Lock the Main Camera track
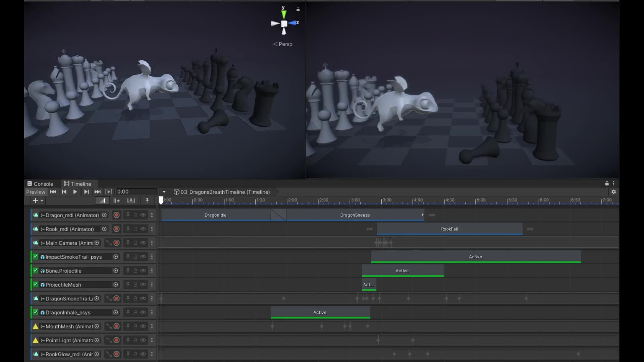Screen dimensions: 644x362 [x=136, y=243]
